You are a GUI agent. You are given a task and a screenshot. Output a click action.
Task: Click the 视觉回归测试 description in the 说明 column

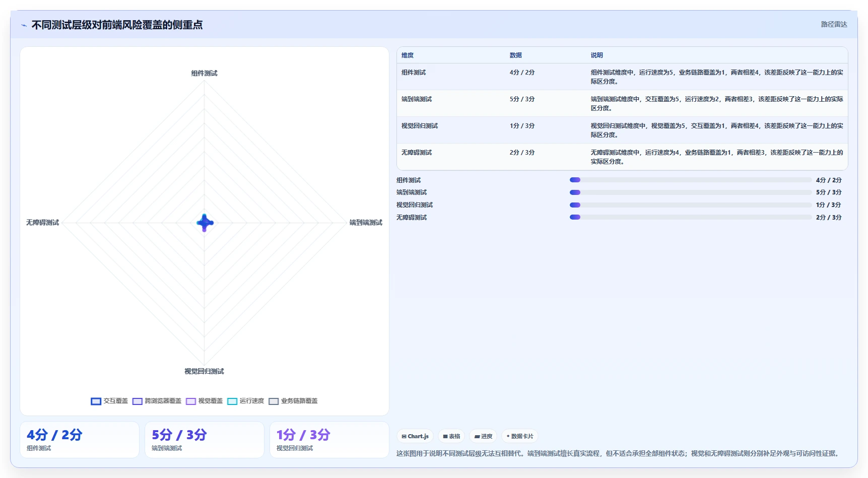click(x=716, y=130)
